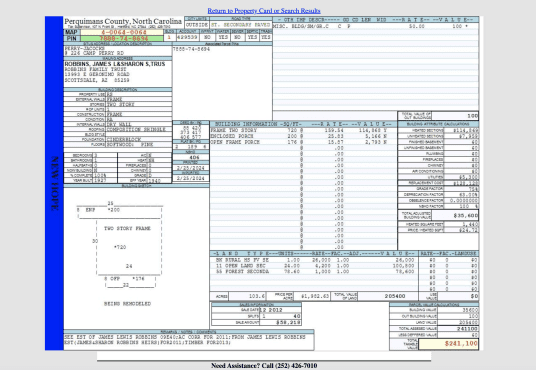Screen dimensions: 536x370
Task: Click the acres value 103.6
Action: (x=247, y=296)
